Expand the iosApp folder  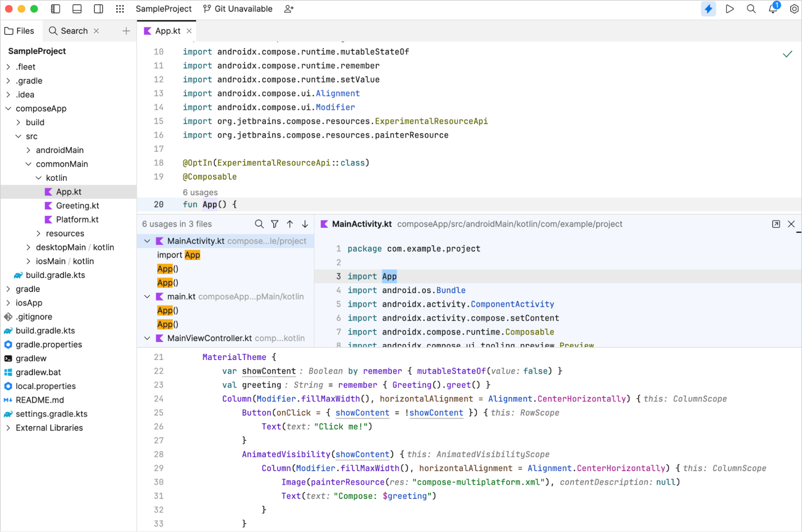(x=8, y=303)
